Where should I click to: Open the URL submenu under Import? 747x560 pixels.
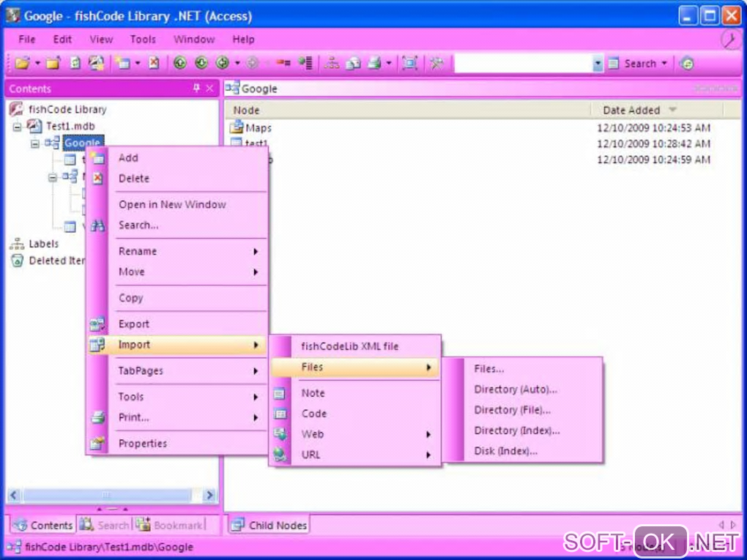(355, 455)
